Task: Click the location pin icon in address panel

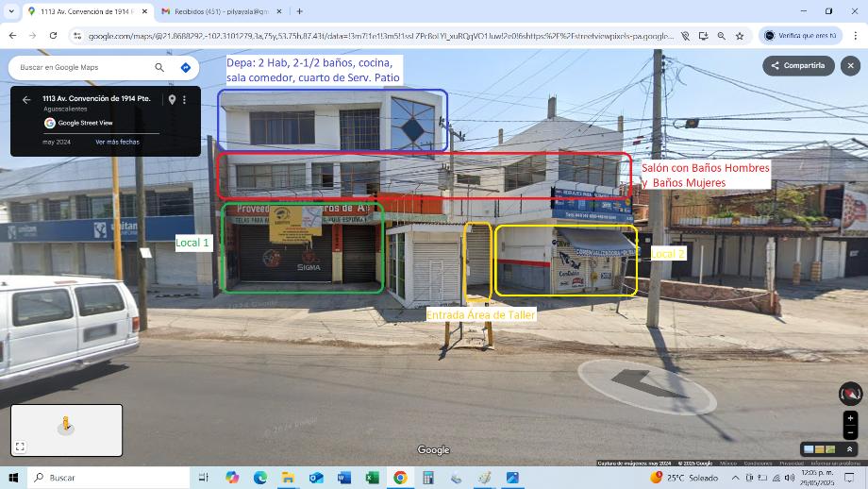Action: 172,100
